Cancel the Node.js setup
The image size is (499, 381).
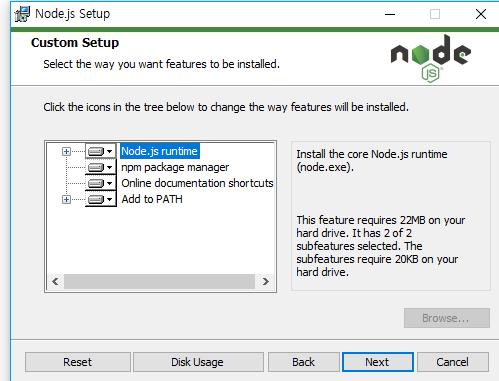(x=453, y=362)
